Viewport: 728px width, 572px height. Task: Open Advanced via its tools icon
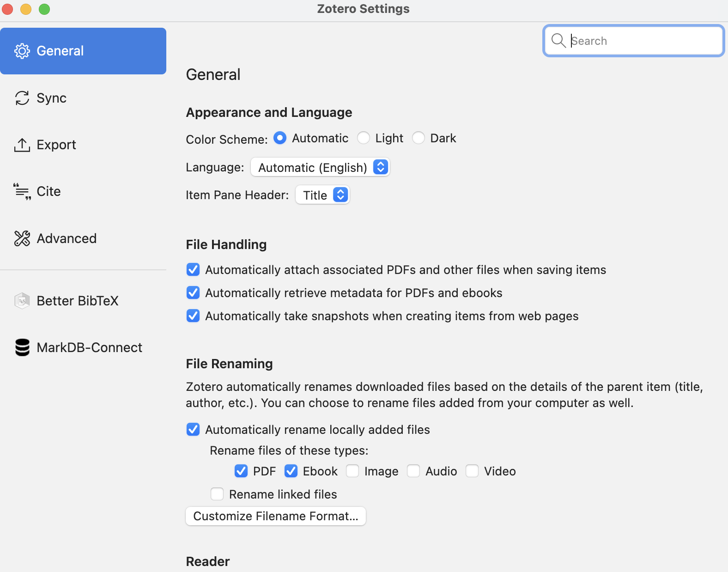coord(22,238)
